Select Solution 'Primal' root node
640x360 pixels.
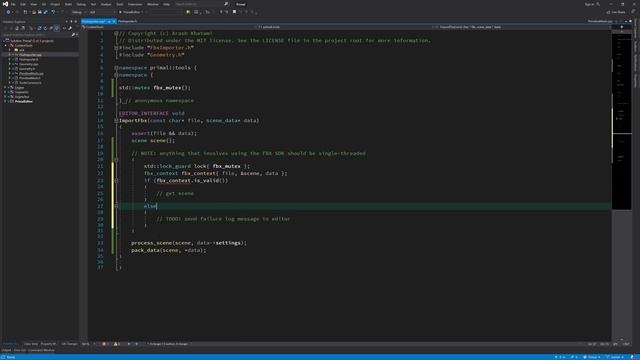[x=32, y=41]
